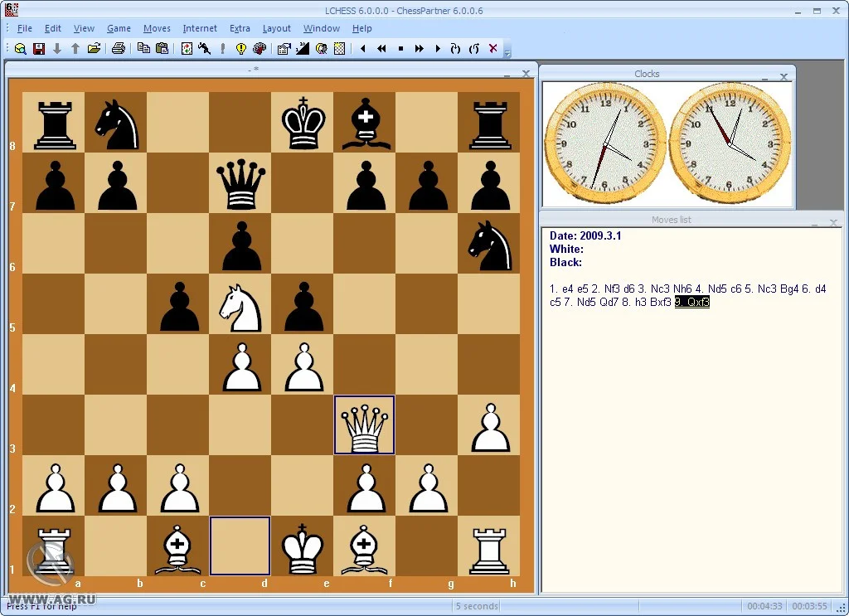Click the red X delete icon
Screen dimensions: 849x616
[492, 48]
